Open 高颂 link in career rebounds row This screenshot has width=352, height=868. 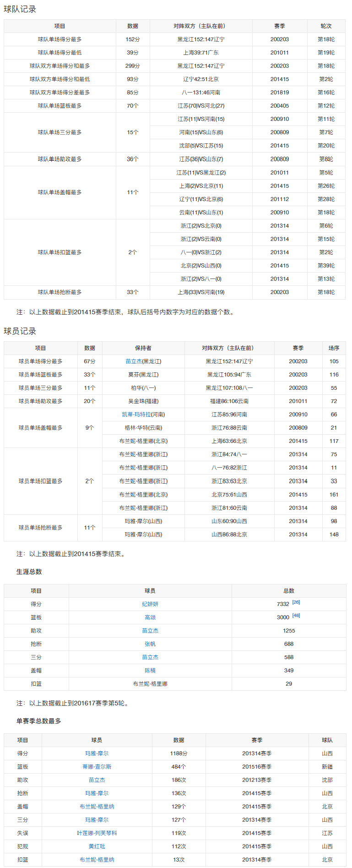(x=150, y=617)
